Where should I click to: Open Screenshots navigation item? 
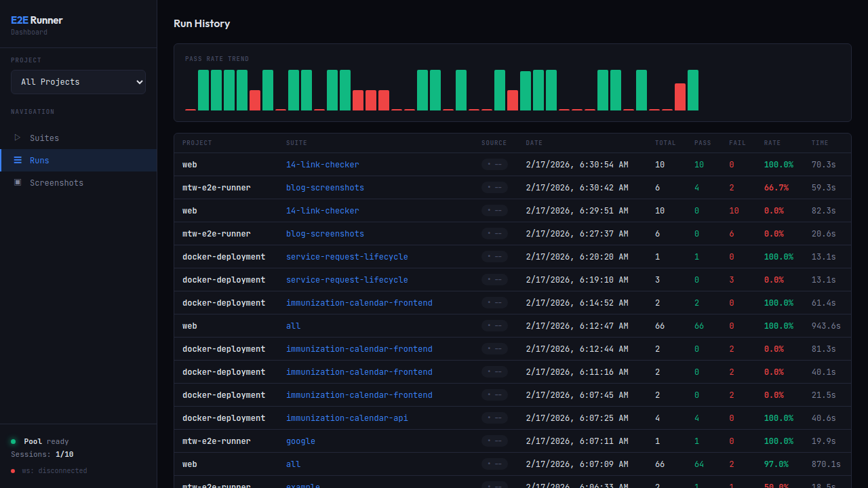pos(78,182)
